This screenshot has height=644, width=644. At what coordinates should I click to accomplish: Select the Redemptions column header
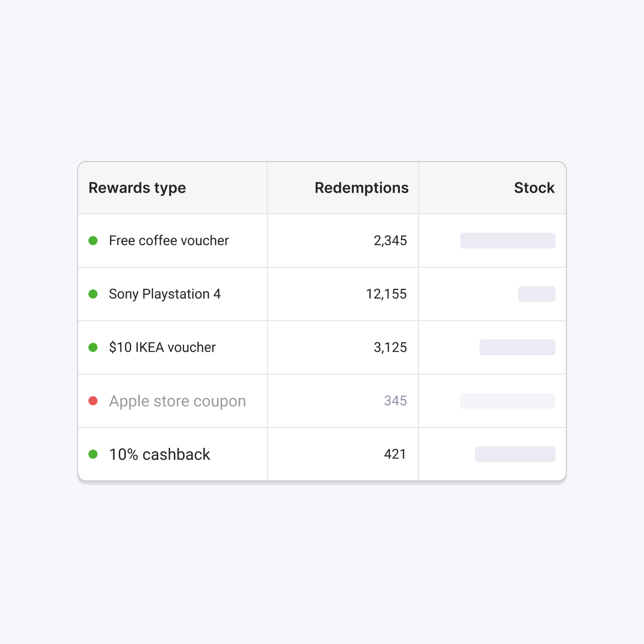(x=361, y=188)
